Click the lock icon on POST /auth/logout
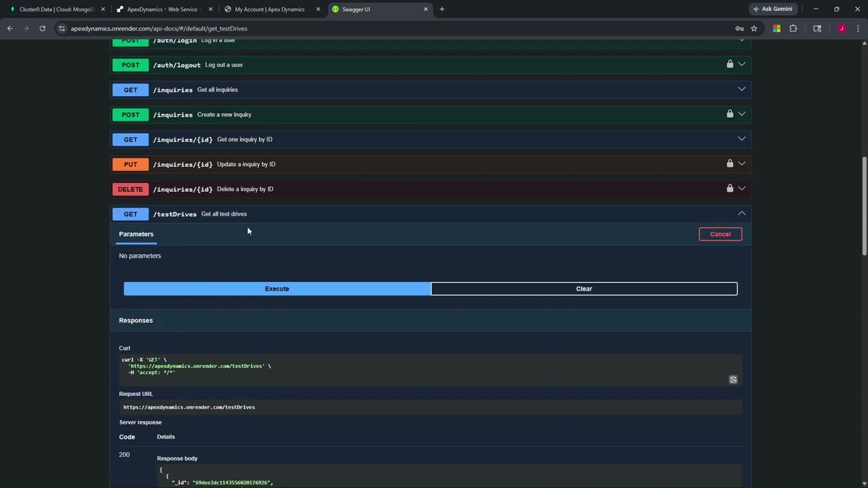Viewport: 868px width, 488px height. click(730, 64)
